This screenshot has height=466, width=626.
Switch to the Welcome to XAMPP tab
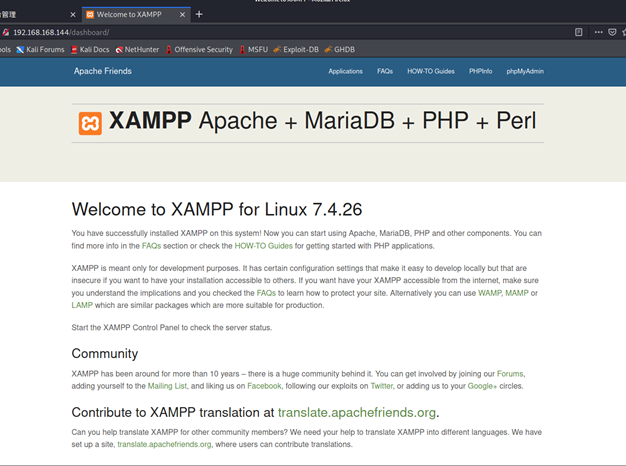point(136,15)
